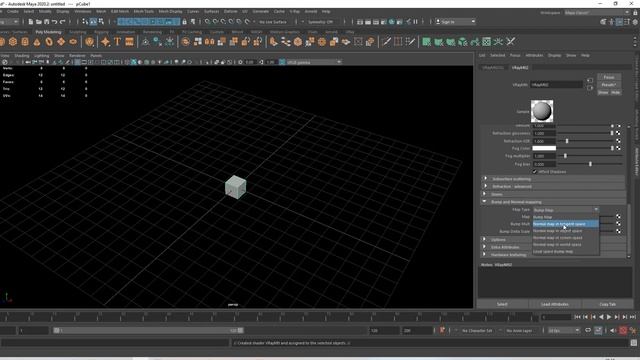
Task: Open the Sign In dropdown
Action: pos(456,22)
